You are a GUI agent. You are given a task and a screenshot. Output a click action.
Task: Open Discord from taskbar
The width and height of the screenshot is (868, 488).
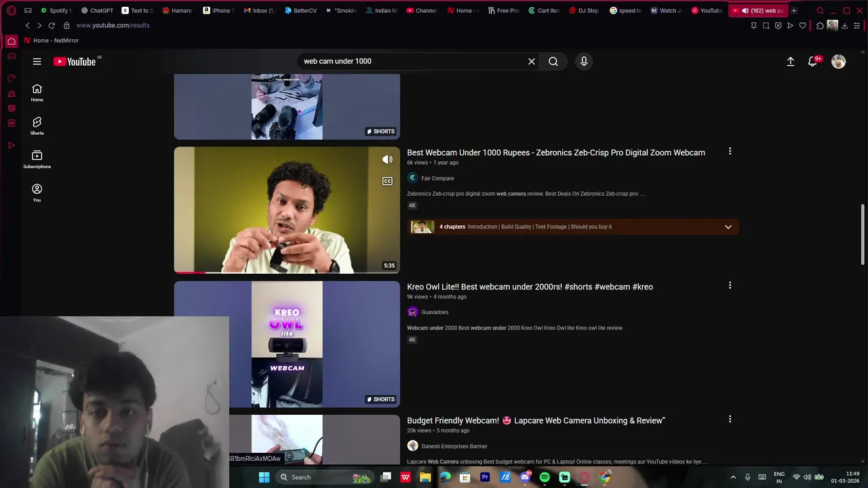tap(525, 477)
